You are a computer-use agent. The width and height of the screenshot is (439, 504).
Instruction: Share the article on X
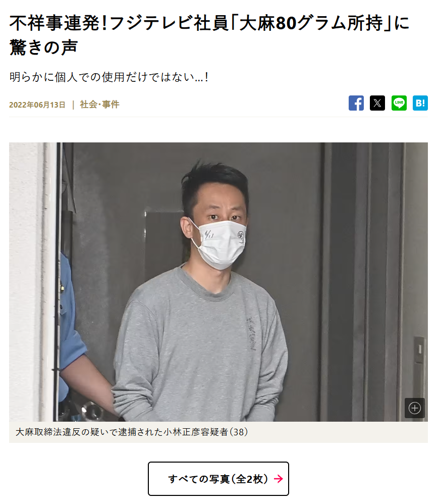(x=377, y=103)
